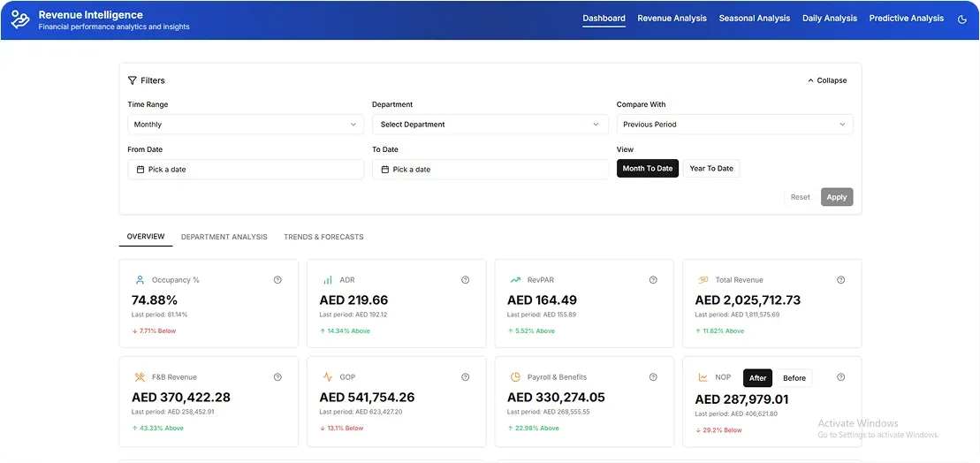Click '14.34% Above' on ADR card

coord(345,331)
